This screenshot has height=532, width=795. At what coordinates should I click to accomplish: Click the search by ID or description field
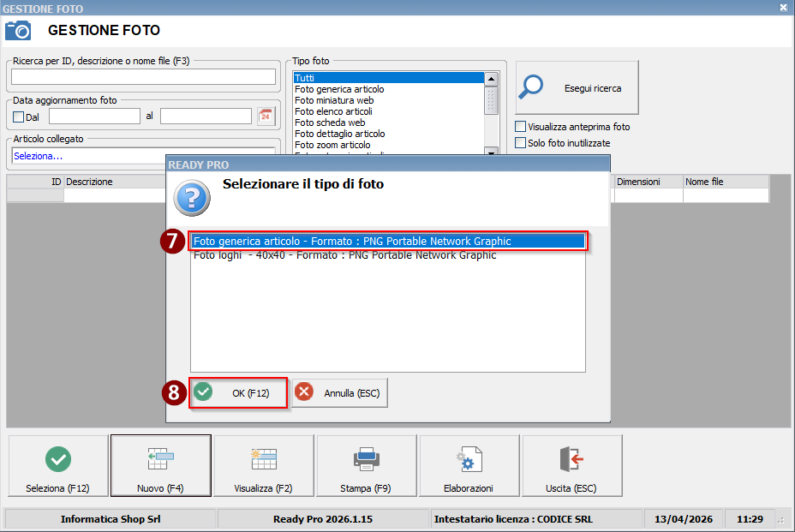coord(143,77)
